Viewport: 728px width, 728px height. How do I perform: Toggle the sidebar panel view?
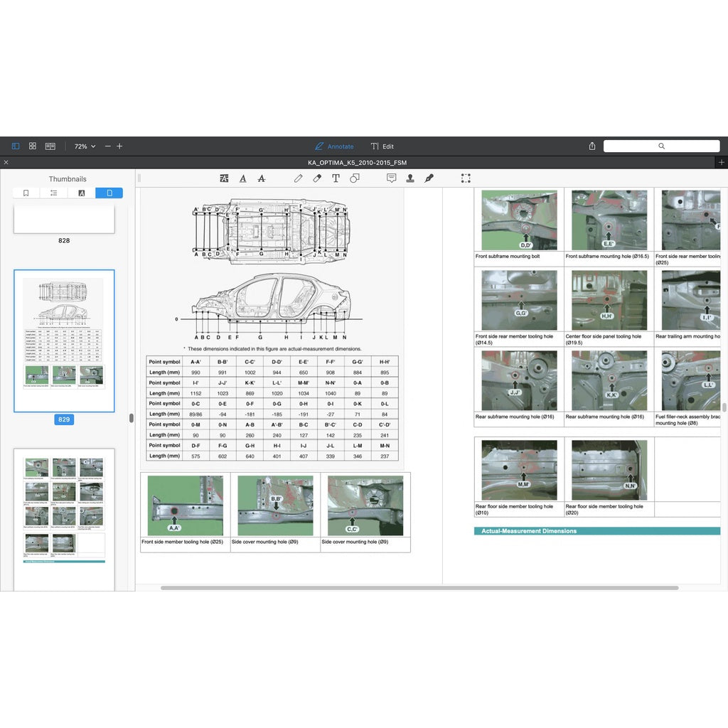coord(16,146)
